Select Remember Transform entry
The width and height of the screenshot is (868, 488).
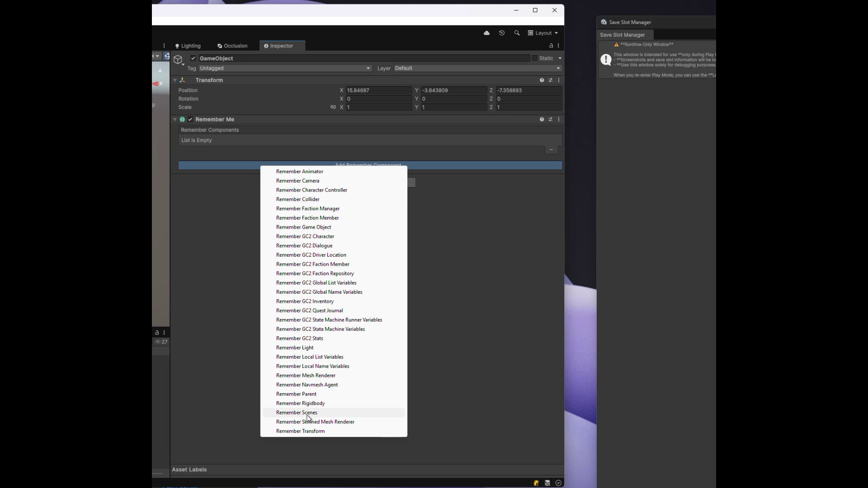click(x=334, y=431)
